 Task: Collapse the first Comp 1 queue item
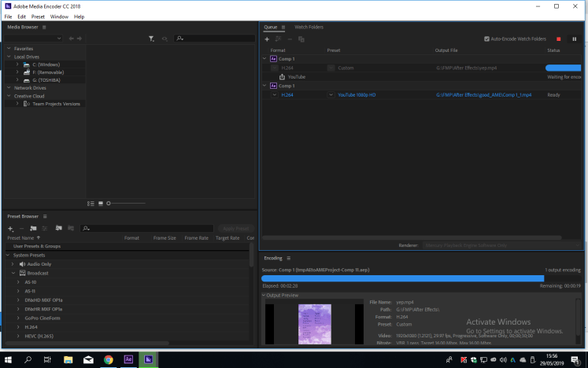tap(264, 59)
